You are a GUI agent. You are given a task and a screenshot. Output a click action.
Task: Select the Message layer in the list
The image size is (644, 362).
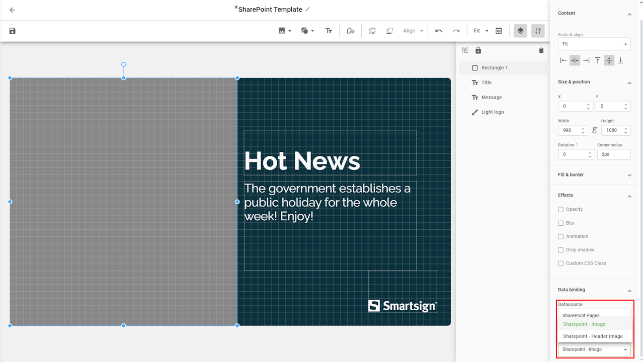coord(491,98)
